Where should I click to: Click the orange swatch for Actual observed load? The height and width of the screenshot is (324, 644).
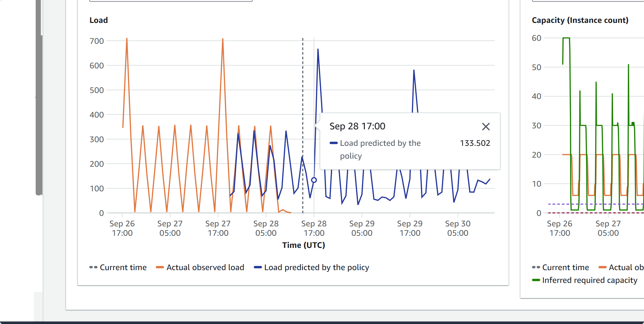pos(160,267)
